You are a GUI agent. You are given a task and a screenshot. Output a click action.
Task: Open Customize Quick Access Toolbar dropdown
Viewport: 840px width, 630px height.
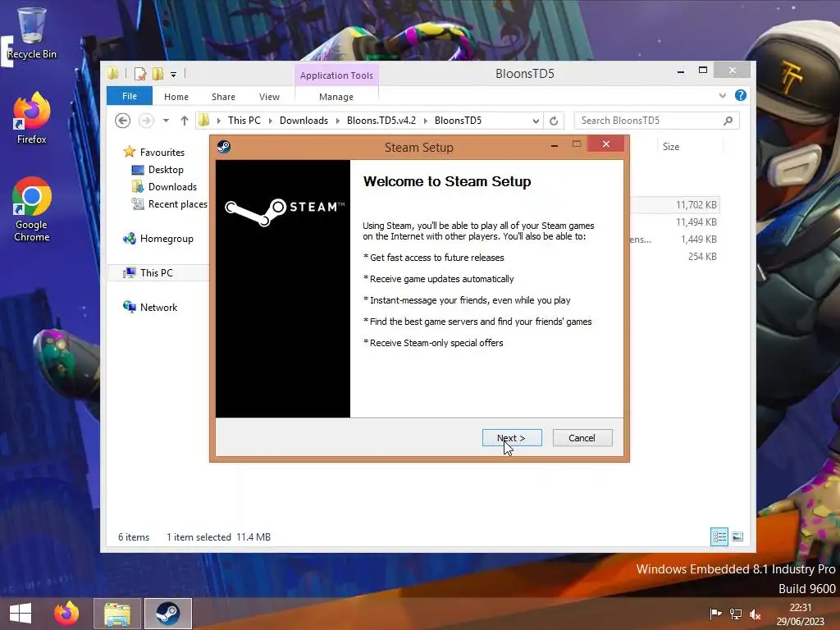[174, 75]
